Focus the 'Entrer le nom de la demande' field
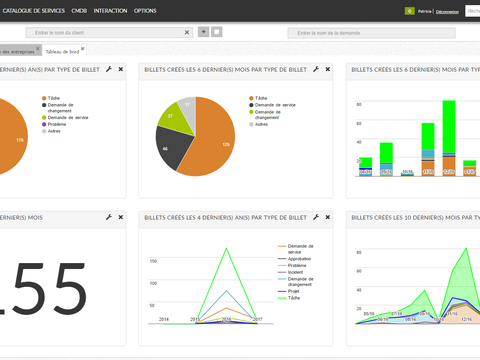Screen dimensions: 480x360 click(x=372, y=33)
